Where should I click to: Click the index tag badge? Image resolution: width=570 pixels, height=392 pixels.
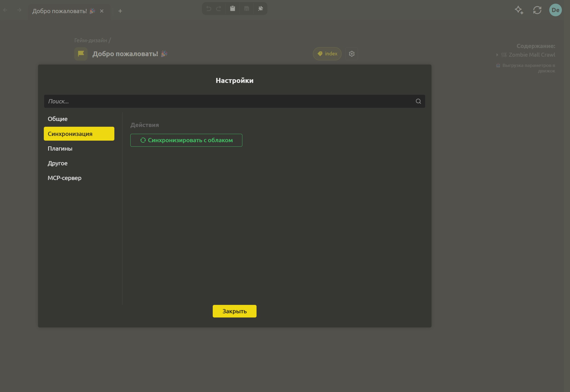pos(327,54)
